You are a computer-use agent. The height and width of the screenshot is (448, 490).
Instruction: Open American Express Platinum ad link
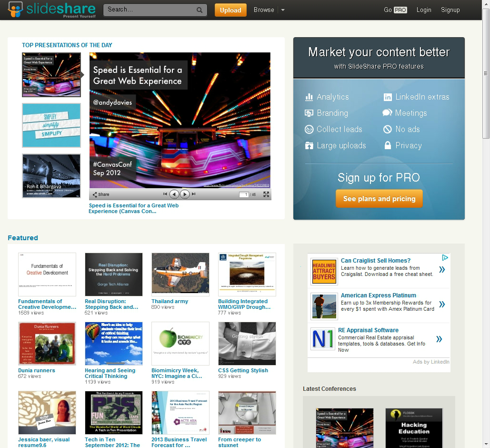(x=379, y=295)
